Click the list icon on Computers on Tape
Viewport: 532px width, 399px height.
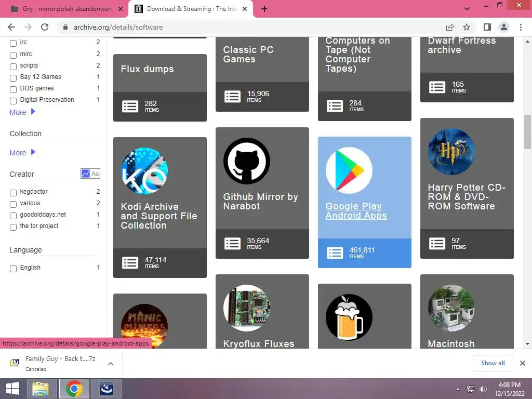pyautogui.click(x=335, y=106)
